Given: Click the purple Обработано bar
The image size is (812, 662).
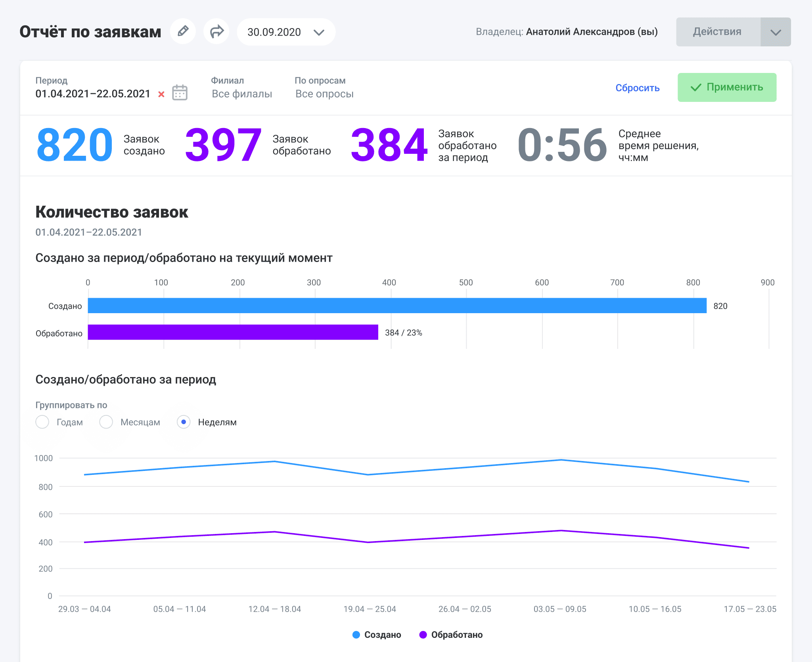Looking at the screenshot, I should [x=233, y=332].
